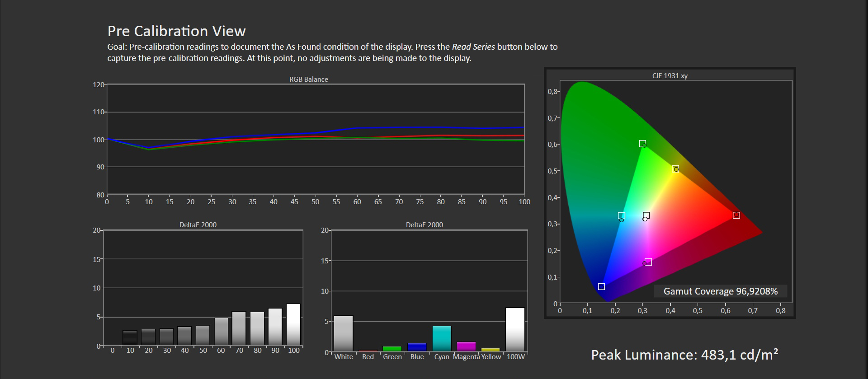868x379 pixels.
Task: Select the Blue bar in DeltaE color chart
Action: [x=417, y=347]
